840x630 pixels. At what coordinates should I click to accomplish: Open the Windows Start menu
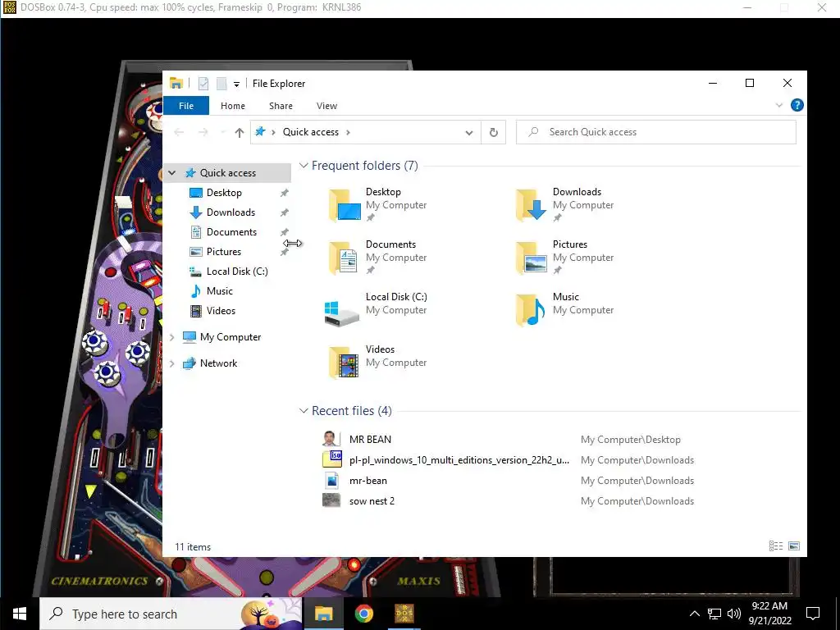pyautogui.click(x=20, y=614)
